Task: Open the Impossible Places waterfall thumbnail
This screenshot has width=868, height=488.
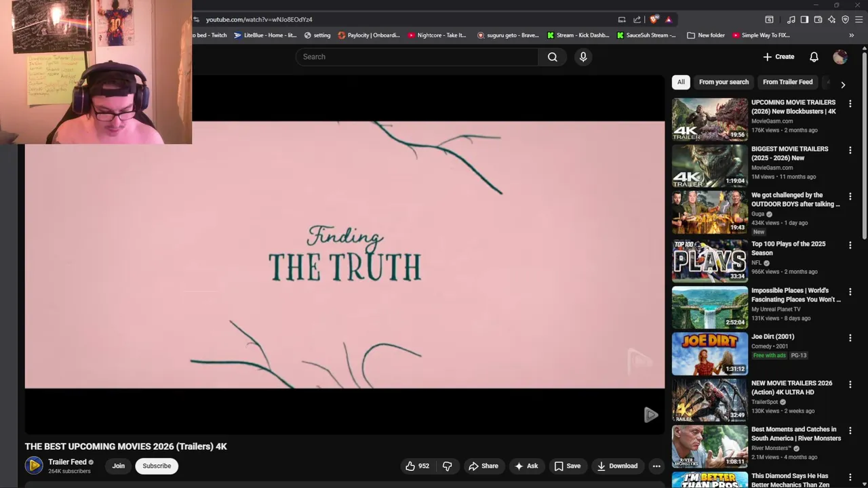Action: (709, 307)
